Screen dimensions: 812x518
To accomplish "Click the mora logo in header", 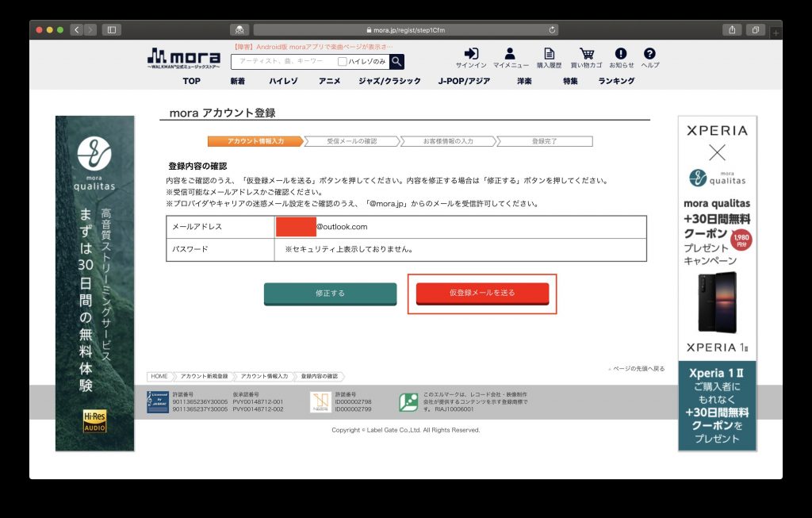I will coord(184,59).
